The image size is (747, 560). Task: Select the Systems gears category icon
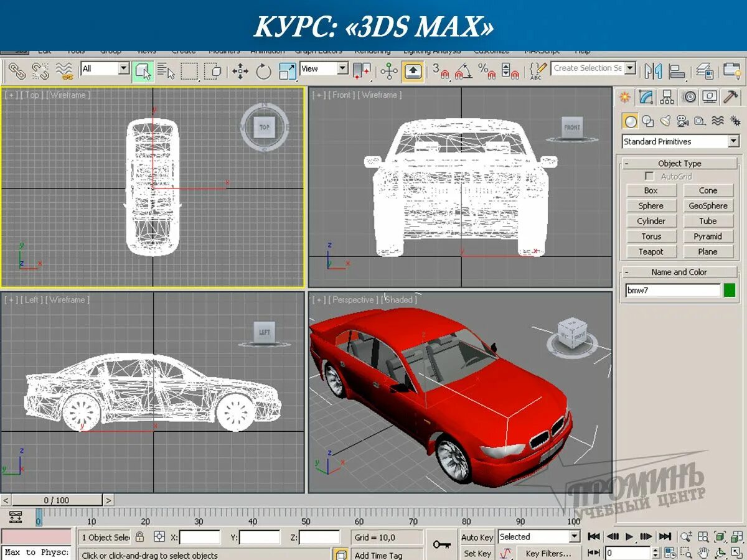pos(735,121)
